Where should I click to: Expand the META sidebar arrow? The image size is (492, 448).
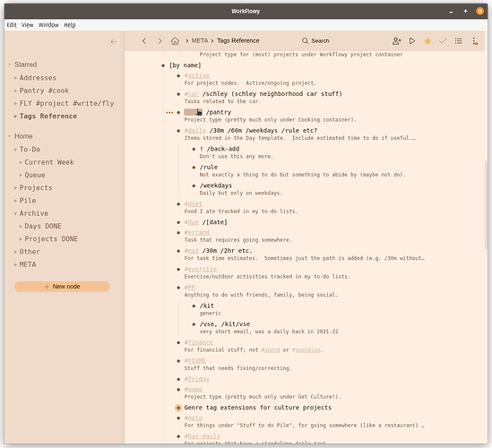[x=15, y=265]
